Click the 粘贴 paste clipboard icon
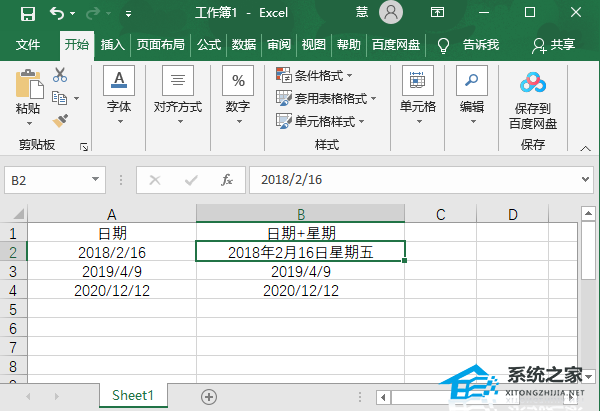The width and height of the screenshot is (600, 411). (29, 83)
